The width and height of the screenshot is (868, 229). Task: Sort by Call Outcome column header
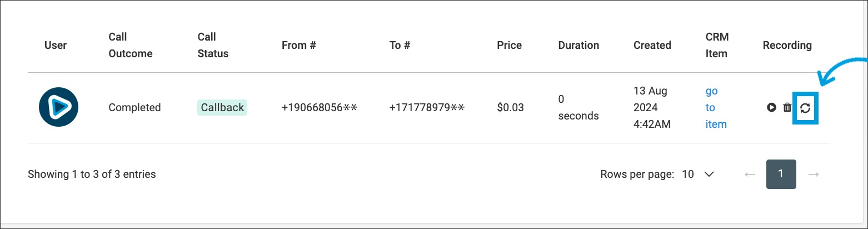click(x=130, y=45)
